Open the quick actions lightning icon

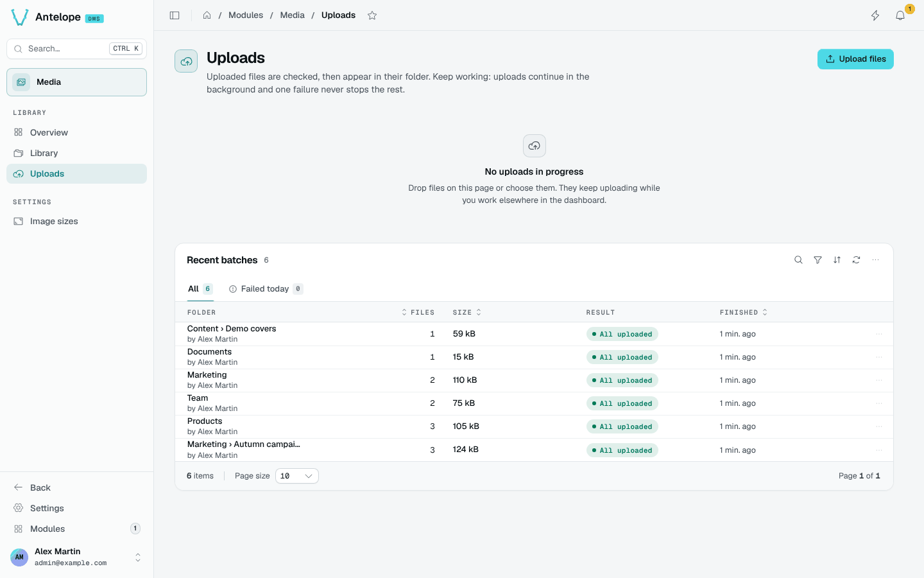pos(875,15)
